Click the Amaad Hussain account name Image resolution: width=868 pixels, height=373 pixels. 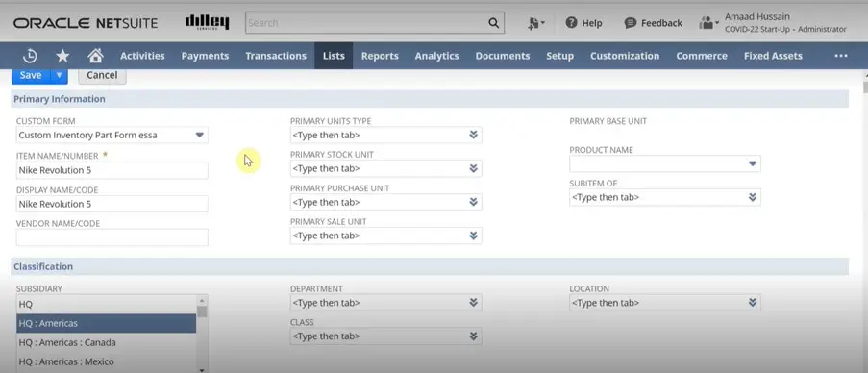pos(756,16)
